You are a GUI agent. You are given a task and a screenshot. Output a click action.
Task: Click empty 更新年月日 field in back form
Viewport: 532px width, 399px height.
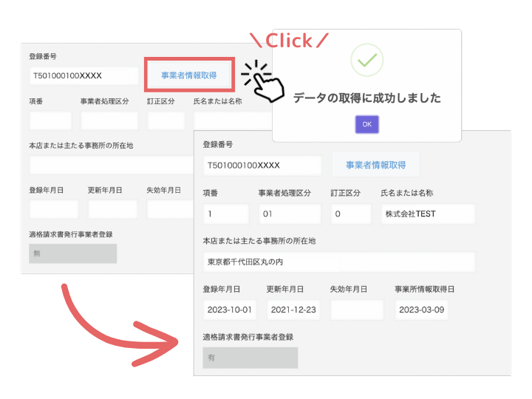[112, 209]
